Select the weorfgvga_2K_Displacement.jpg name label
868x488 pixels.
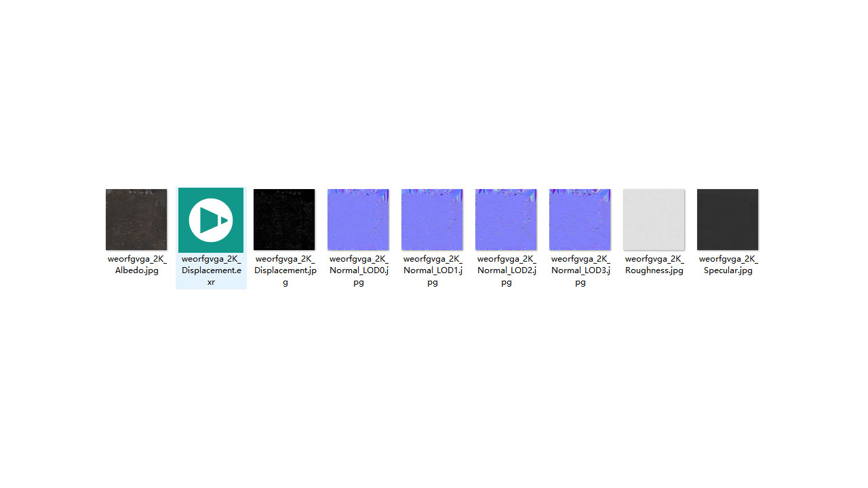(x=285, y=270)
